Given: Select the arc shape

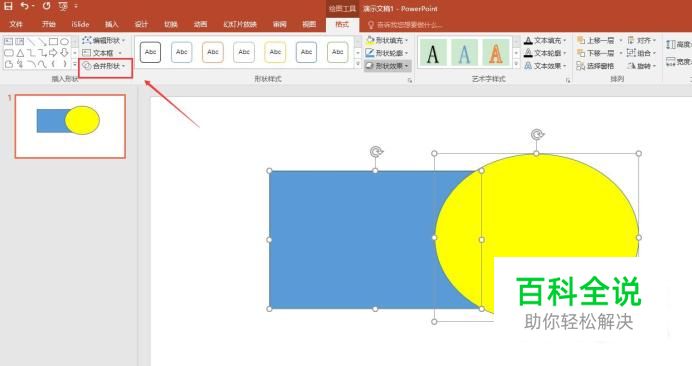Looking at the screenshot, I should click(31, 64).
